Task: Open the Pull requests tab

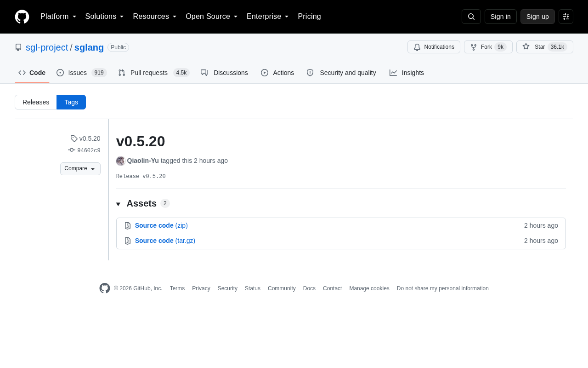Action: click(x=154, y=73)
